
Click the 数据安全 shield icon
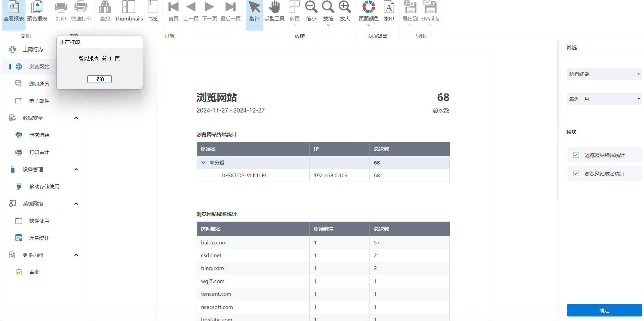[12, 118]
